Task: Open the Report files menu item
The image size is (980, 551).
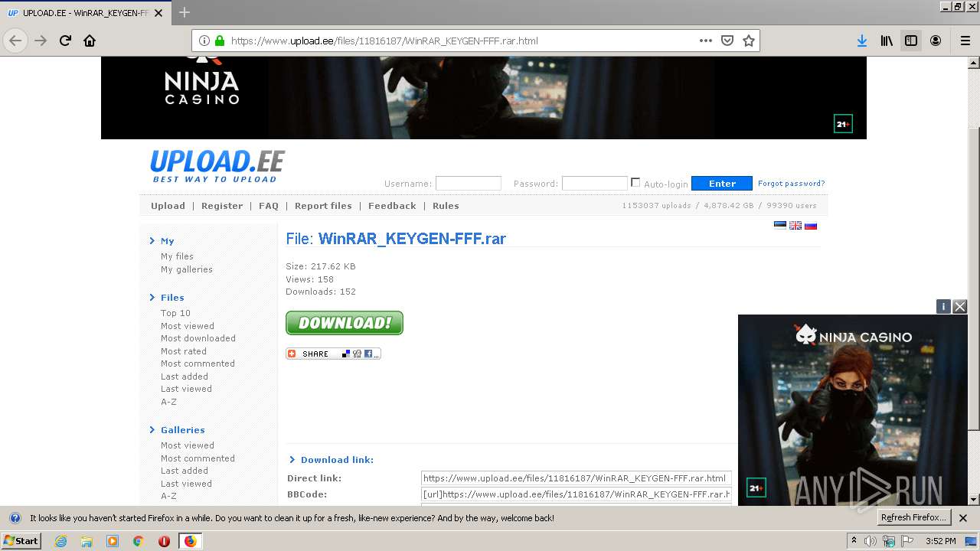Action: (x=323, y=206)
